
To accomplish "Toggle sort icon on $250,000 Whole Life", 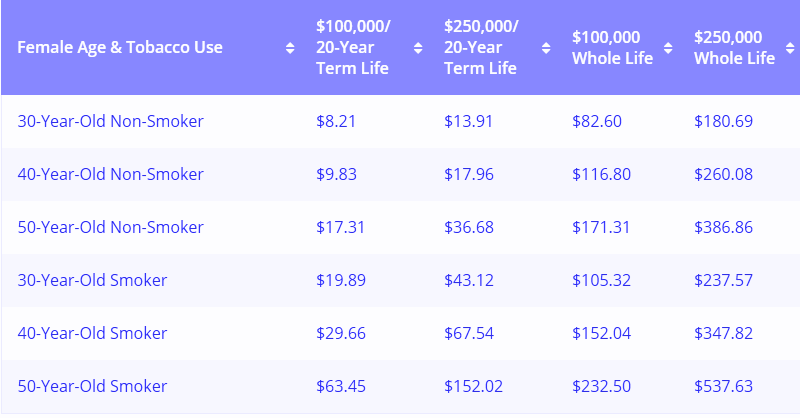I will 790,48.
